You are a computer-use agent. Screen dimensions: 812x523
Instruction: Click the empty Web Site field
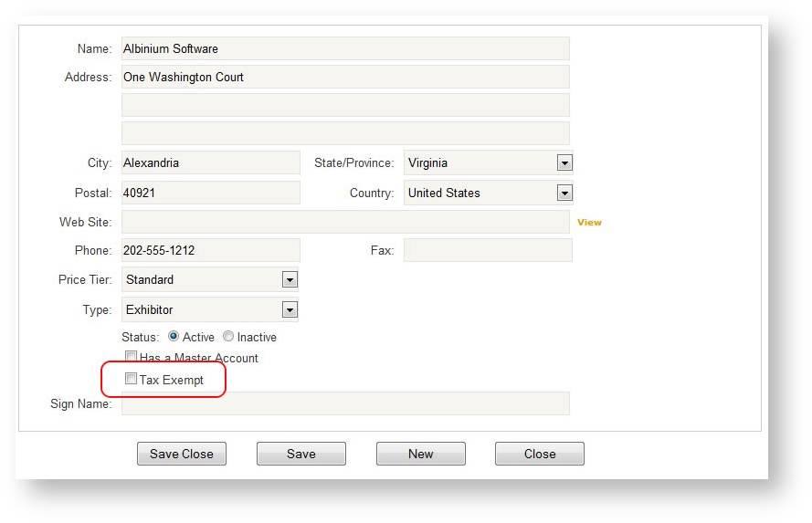(x=345, y=223)
